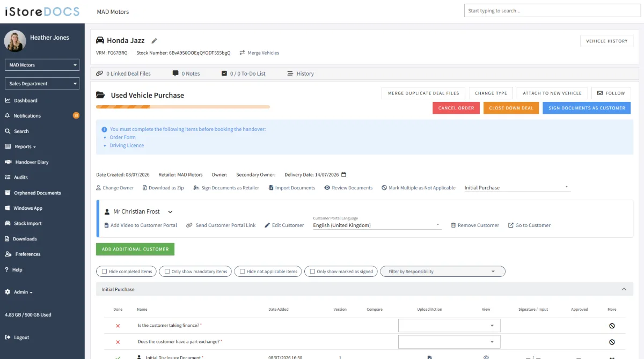Enable Only show mandatory items
The width and height of the screenshot is (644, 359).
point(167,272)
